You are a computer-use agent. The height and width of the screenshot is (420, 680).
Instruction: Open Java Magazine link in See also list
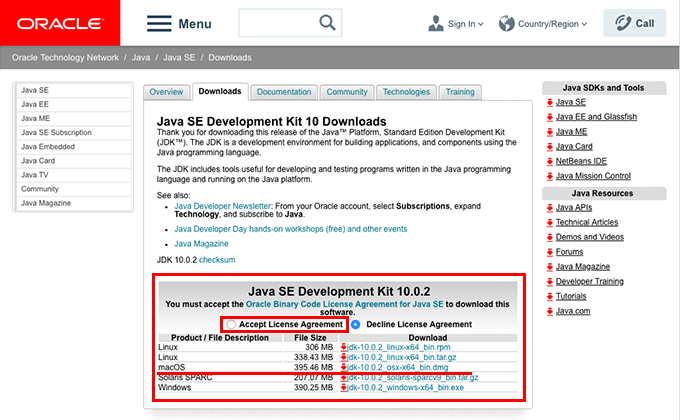coord(201,244)
